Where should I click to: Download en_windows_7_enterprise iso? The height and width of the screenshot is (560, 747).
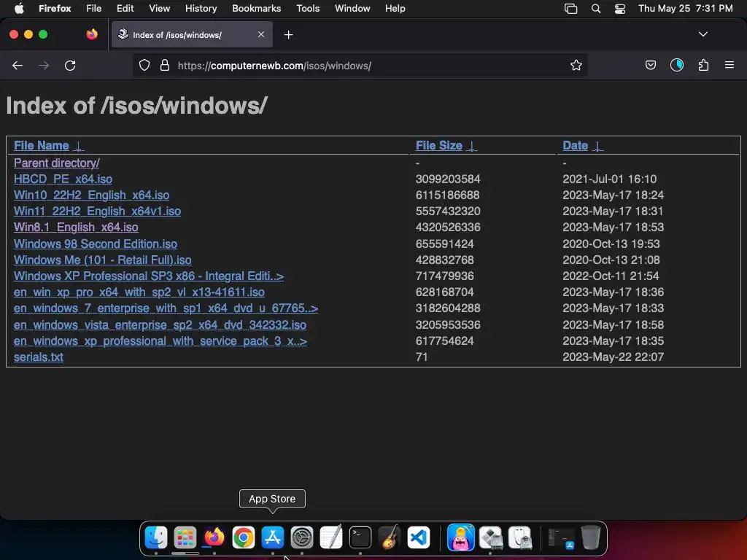tap(166, 308)
